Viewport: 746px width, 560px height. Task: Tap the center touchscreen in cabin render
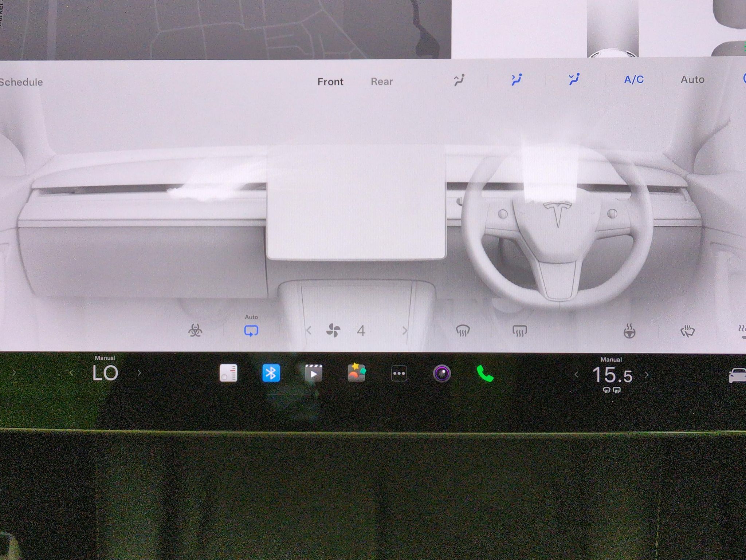pos(356,202)
